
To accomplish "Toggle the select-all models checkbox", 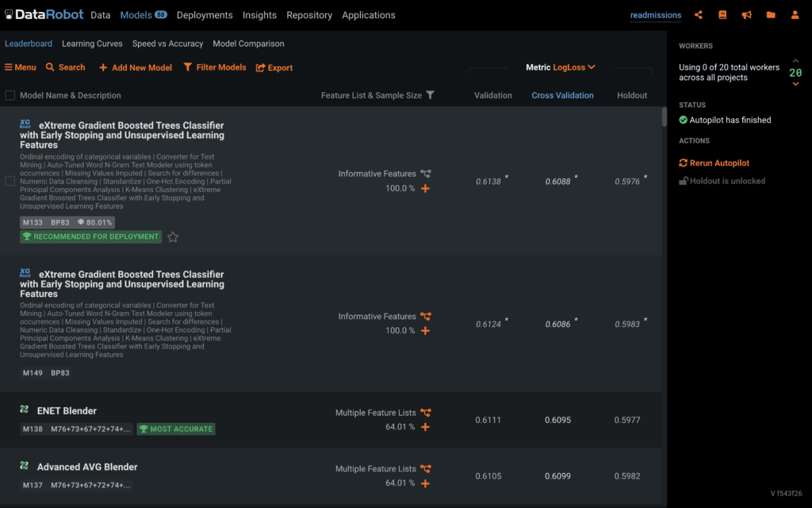I will (10, 95).
